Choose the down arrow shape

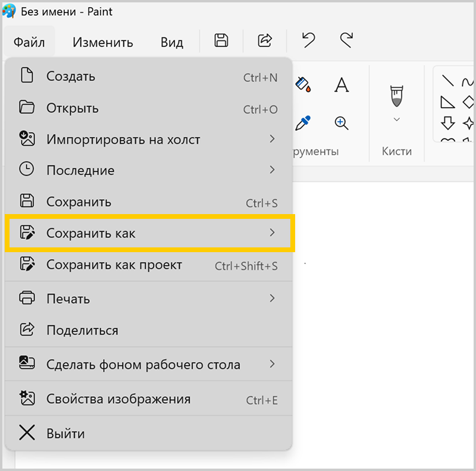(447, 123)
